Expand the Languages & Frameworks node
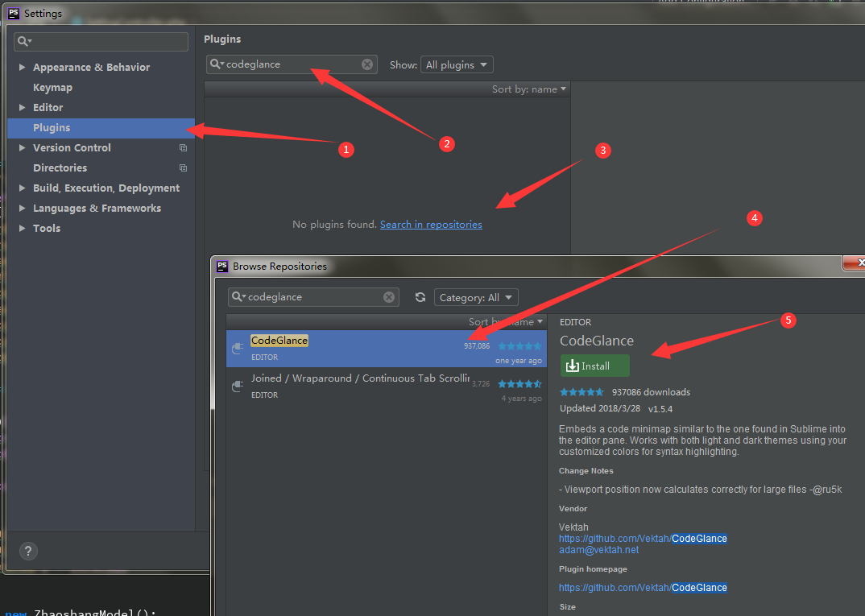Screen dimensions: 865x616 point(22,208)
